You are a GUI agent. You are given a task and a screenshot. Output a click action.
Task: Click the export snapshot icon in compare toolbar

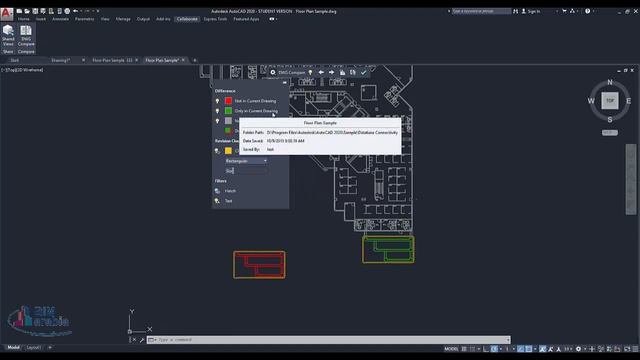(353, 73)
